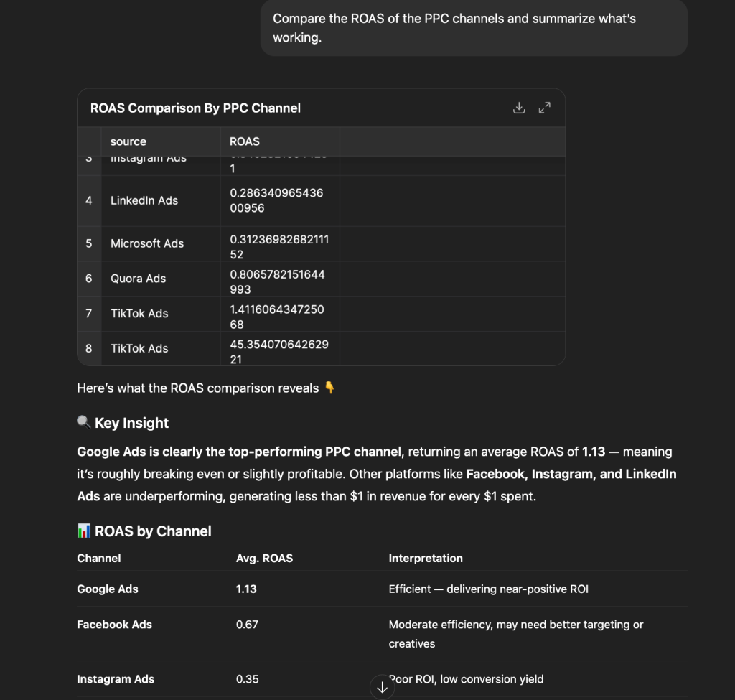The width and height of the screenshot is (735, 700).
Task: Click the scroll-to-bottom arrow button
Action: pos(382,686)
